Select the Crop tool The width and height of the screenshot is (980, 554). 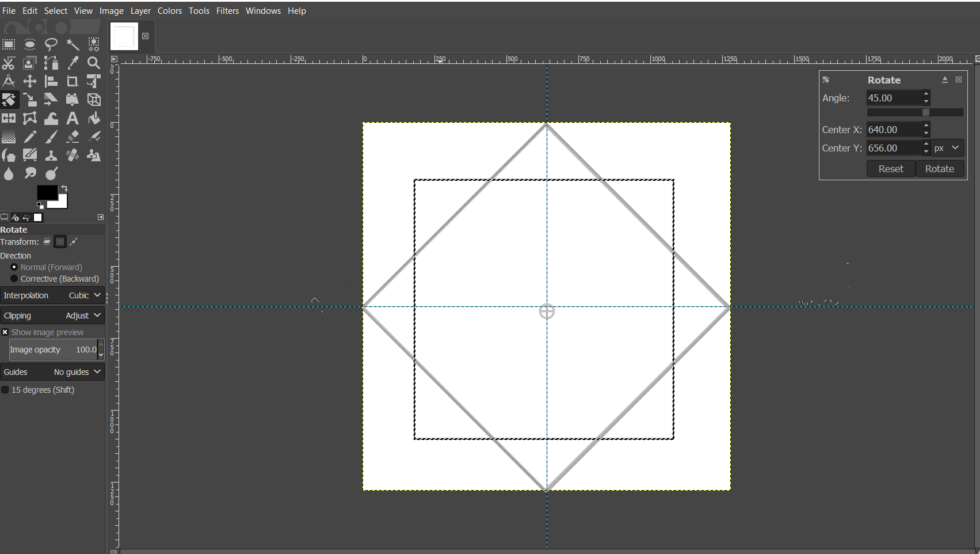pyautogui.click(x=73, y=81)
